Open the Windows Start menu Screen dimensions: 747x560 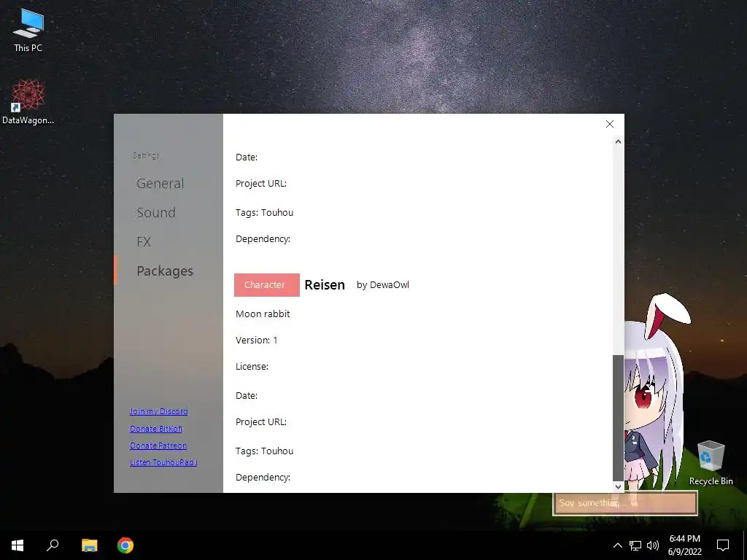coord(18,545)
